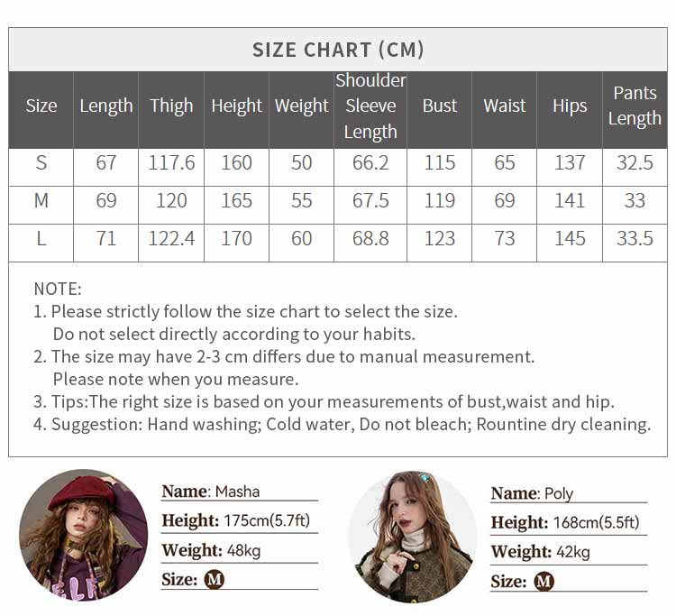Click the hand washing suggestion note line

point(343,425)
